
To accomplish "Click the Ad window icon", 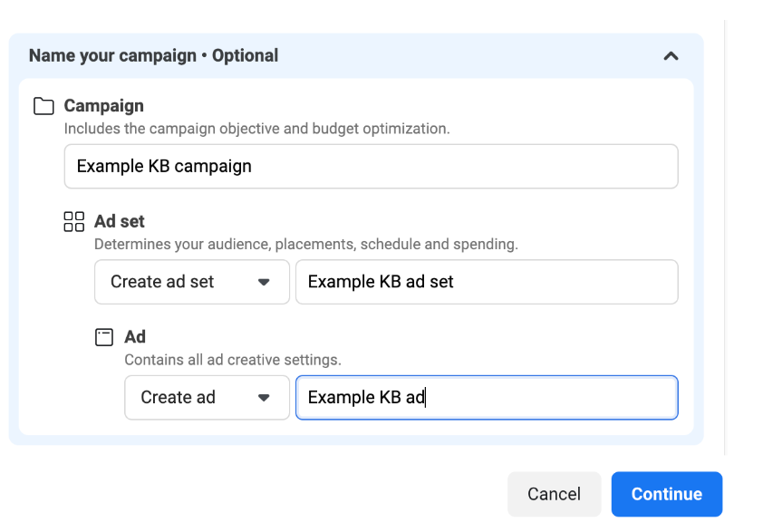I will click(x=104, y=337).
